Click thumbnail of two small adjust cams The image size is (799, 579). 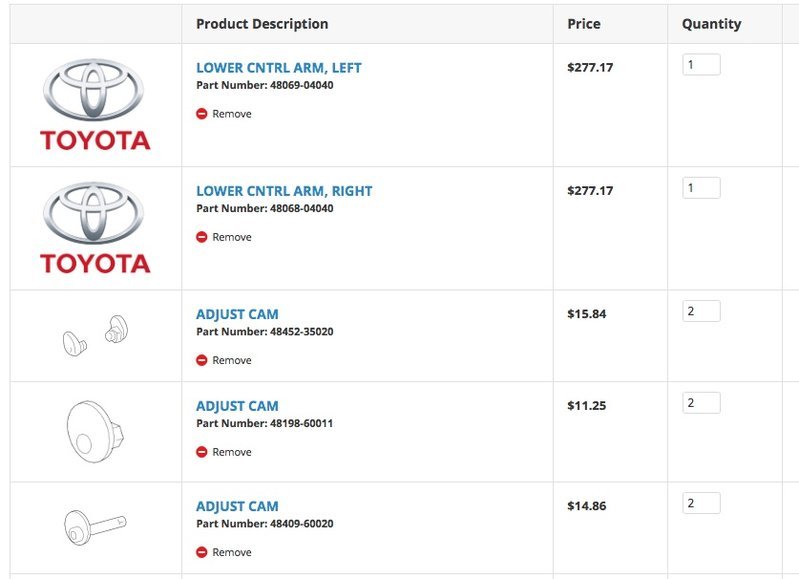click(95, 335)
